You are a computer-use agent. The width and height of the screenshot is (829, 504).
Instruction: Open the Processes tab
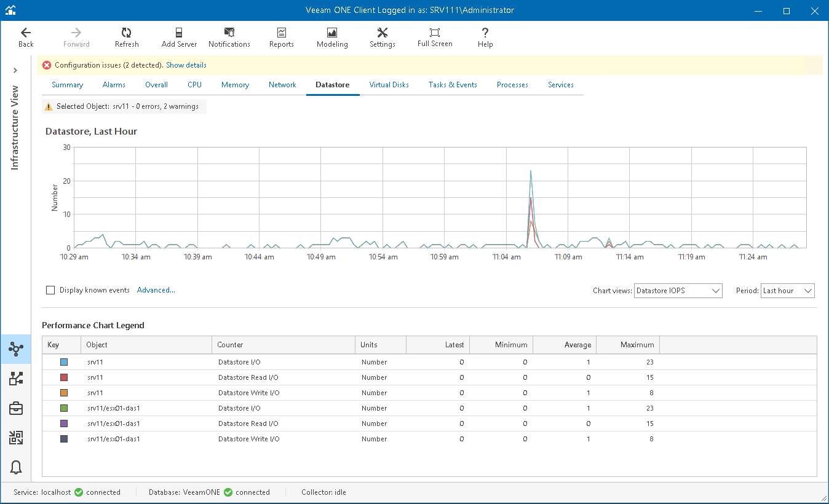click(512, 85)
